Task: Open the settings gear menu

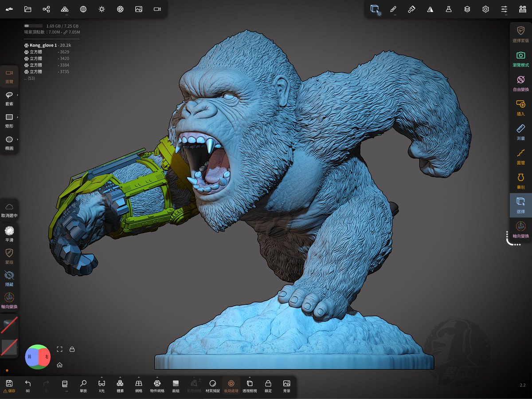Action: (x=486, y=9)
